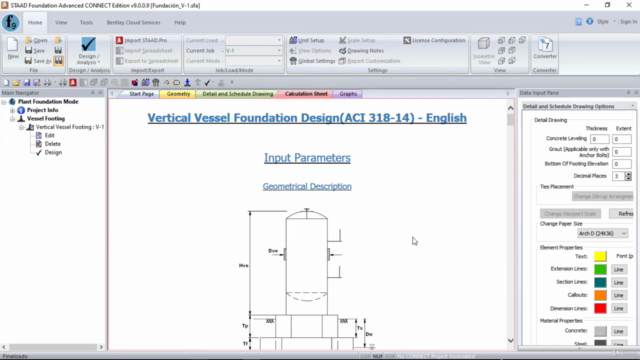
Task: Open Bentley Cloud Services tab
Action: point(133,22)
